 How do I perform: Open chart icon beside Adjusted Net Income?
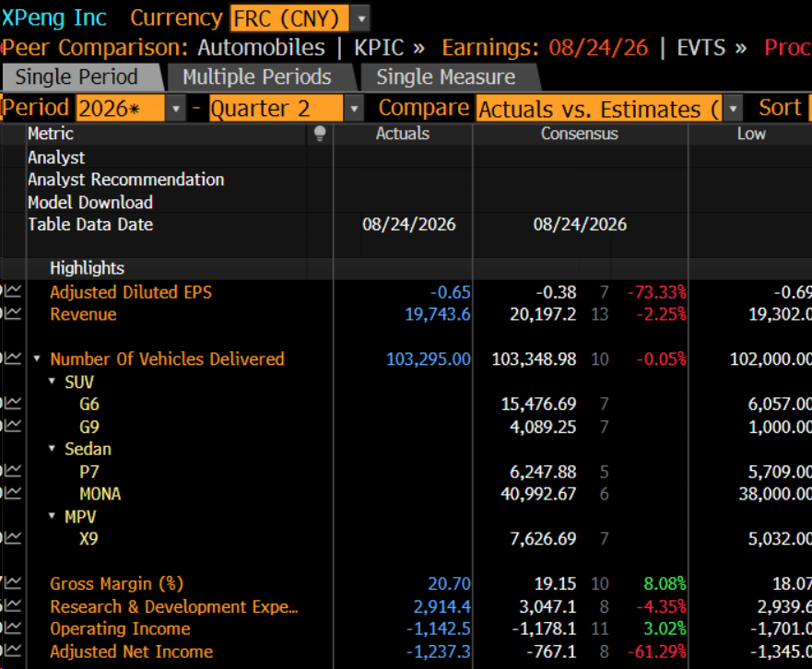[x=13, y=651]
